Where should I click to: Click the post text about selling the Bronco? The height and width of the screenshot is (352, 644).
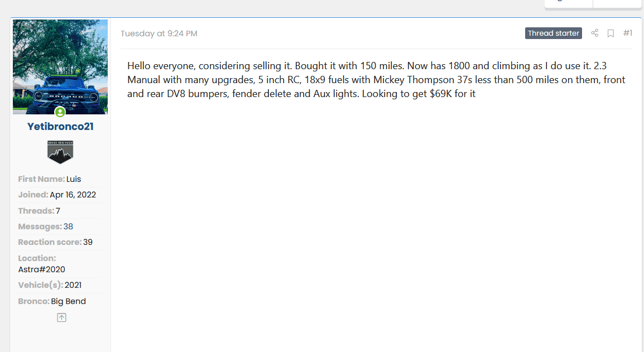pos(376,80)
